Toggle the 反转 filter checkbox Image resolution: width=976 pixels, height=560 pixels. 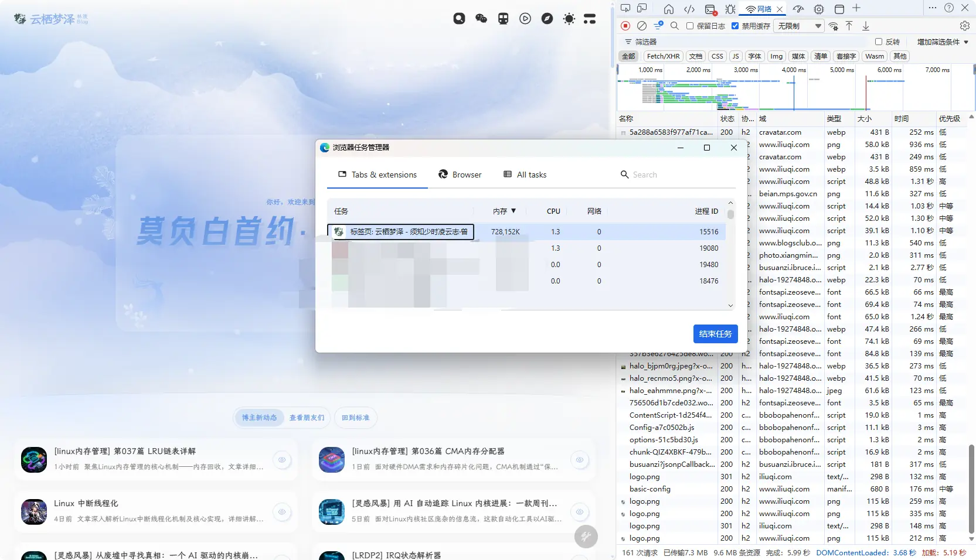point(878,42)
